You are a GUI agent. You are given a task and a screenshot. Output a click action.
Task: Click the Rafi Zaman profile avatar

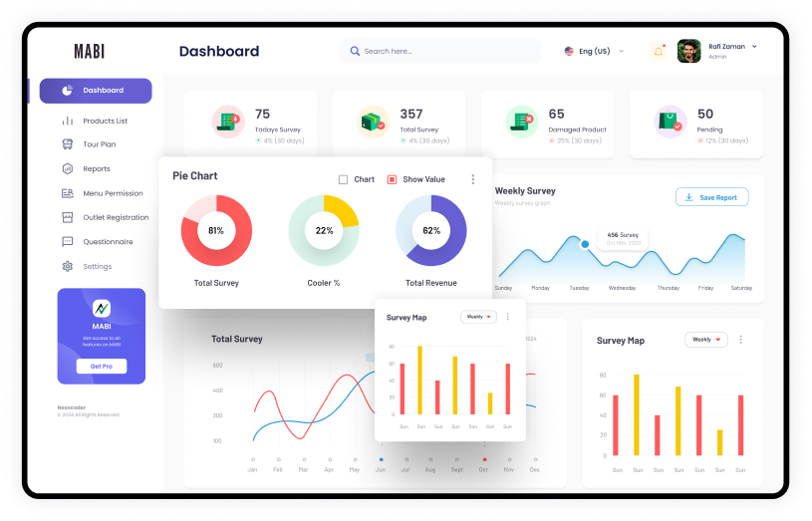coord(688,51)
